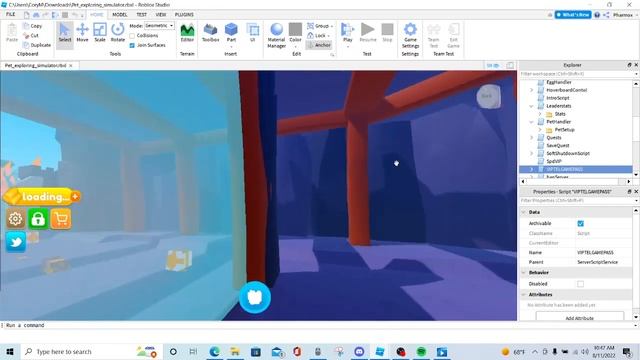Click the Team Test icon
The height and width of the screenshot is (360, 640).
pos(433,36)
